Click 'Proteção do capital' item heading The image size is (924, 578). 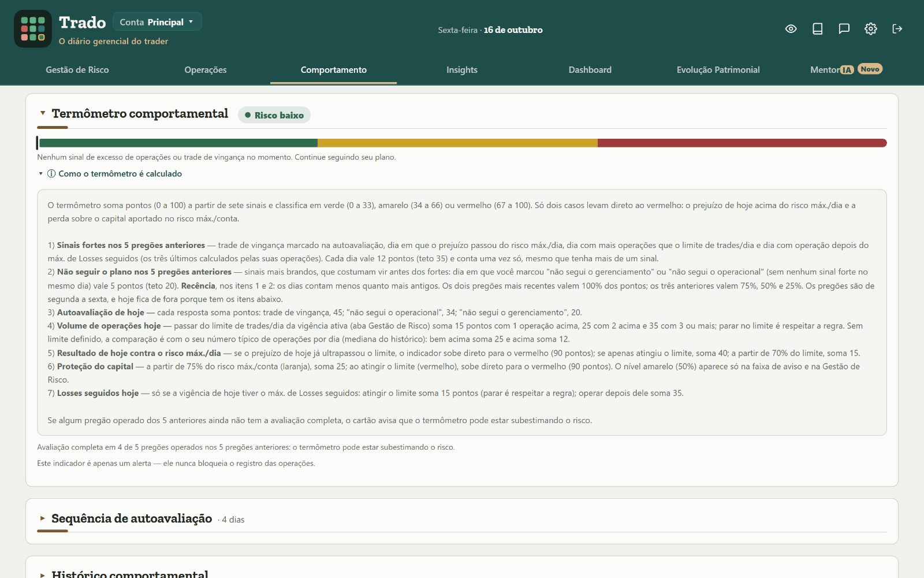point(95,366)
